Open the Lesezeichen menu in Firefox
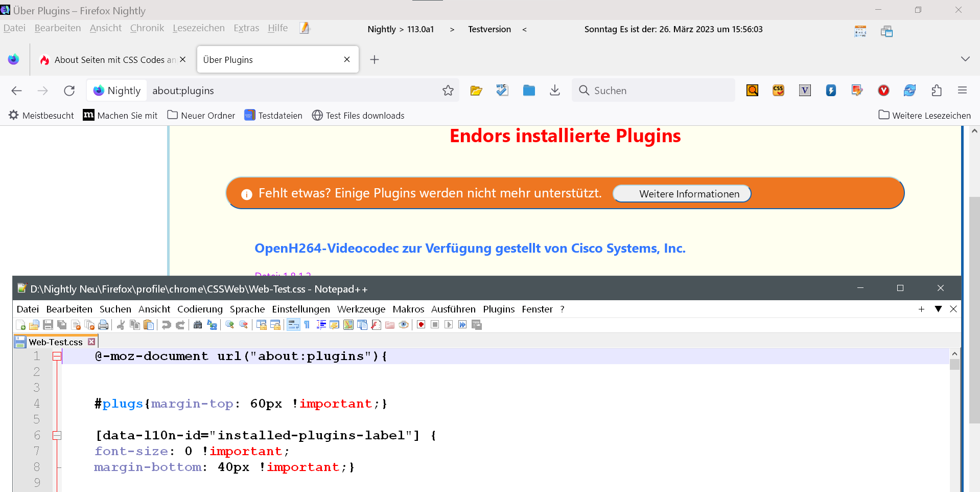980x492 pixels. [x=198, y=28]
